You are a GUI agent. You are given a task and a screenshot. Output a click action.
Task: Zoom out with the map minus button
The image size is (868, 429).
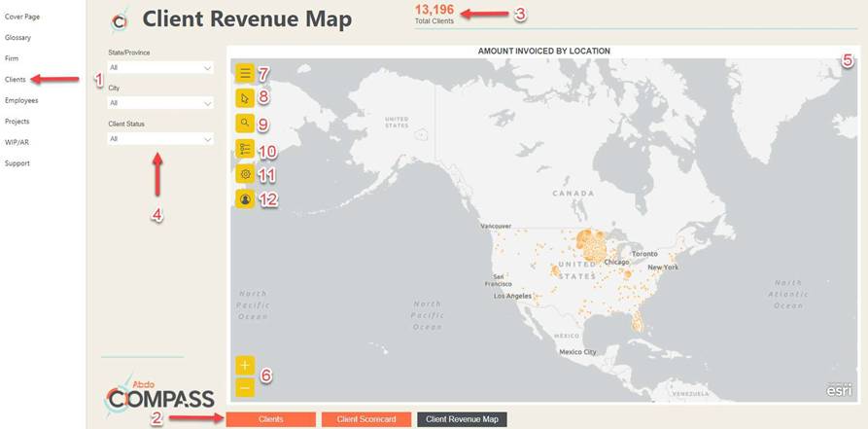click(245, 388)
